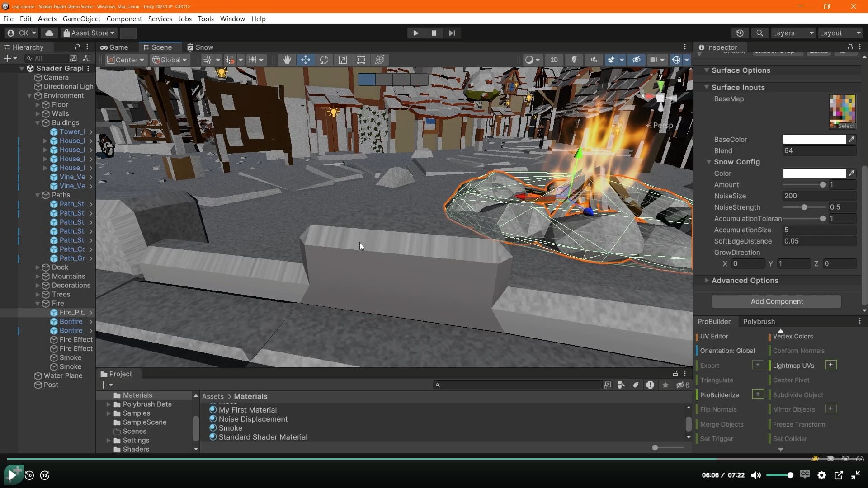Toggle 2D scene view mode

click(x=554, y=60)
